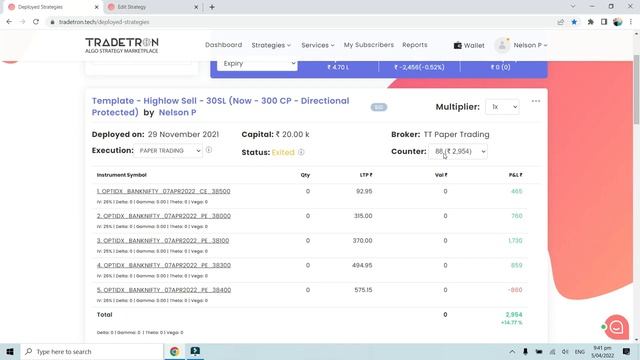This screenshot has width=640, height=360.
Task: Show hidden system tray icons
Action: coord(512,352)
